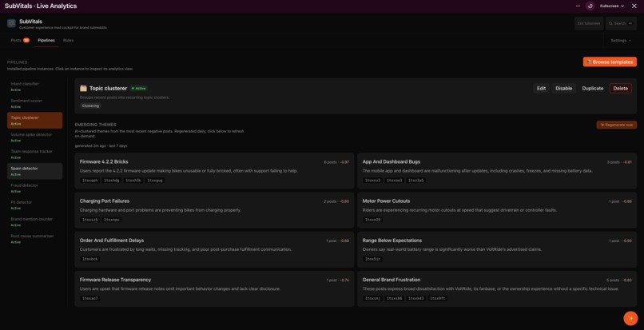Open the Range Below Expectations theme title

(x=392, y=241)
